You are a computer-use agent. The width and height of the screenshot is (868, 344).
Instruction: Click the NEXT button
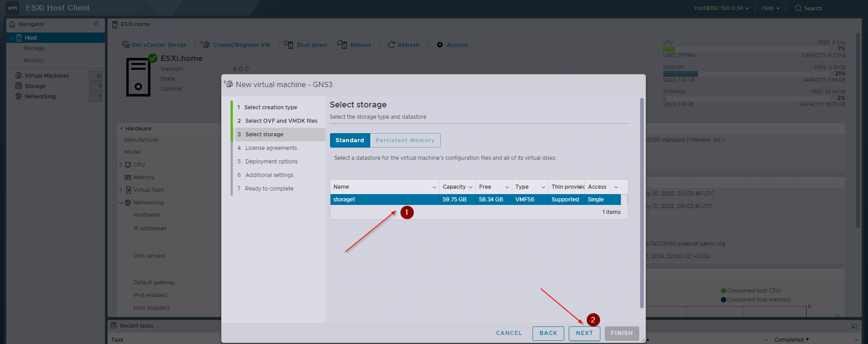coord(584,333)
